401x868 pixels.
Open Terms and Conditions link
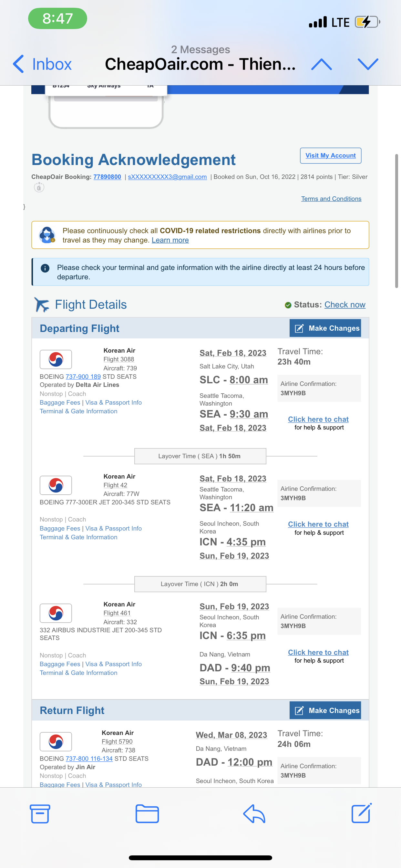point(331,199)
